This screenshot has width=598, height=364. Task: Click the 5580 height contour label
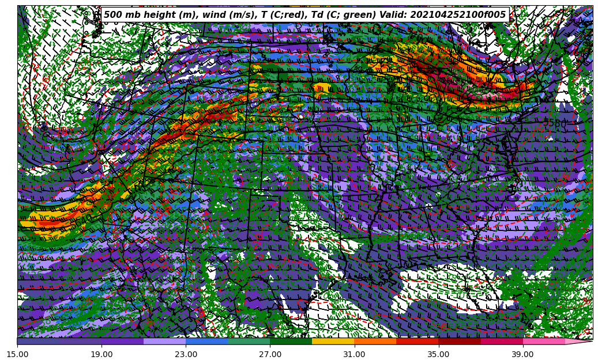555,123
